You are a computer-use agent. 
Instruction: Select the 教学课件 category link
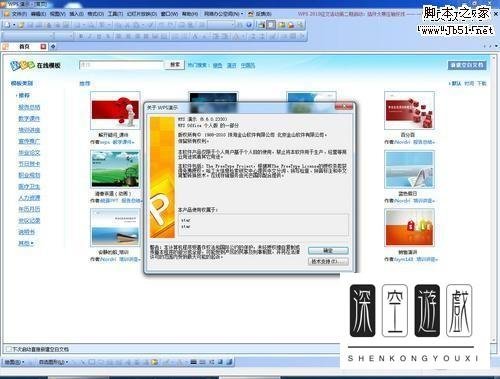point(29,119)
